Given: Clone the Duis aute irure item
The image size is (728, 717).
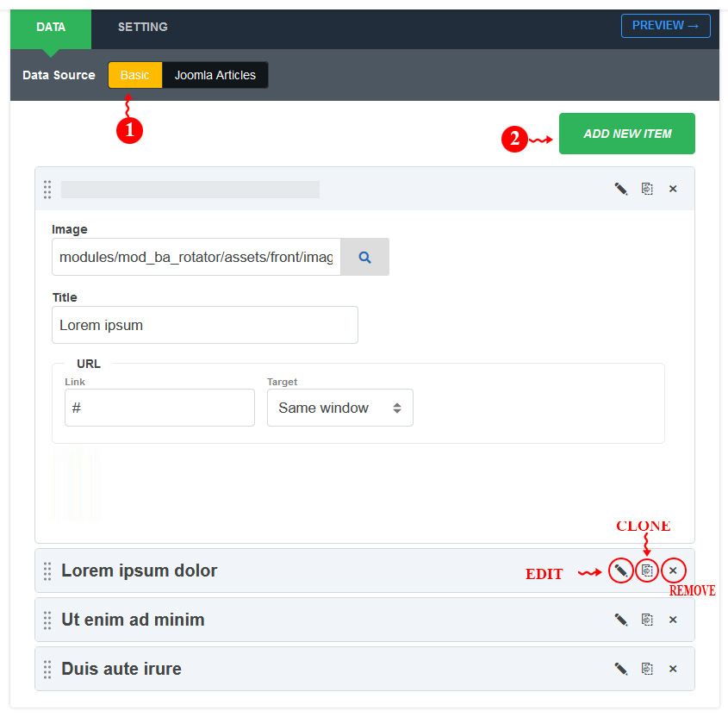Looking at the screenshot, I should [647, 669].
